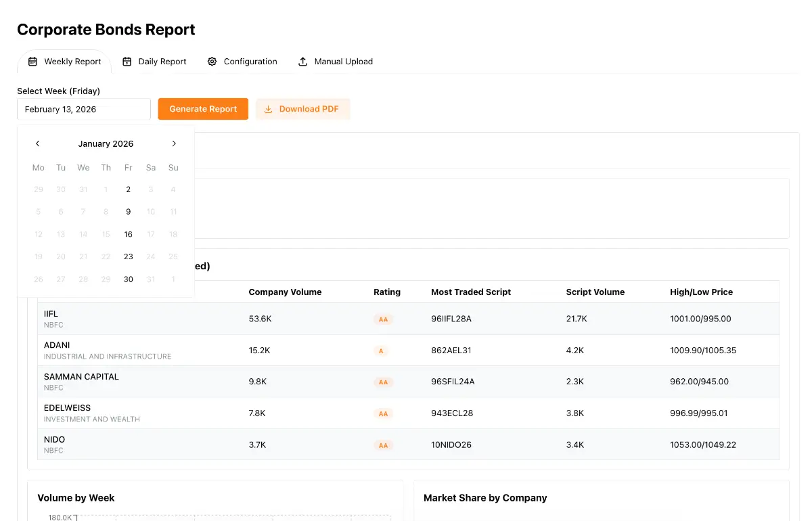Click the A rating badge for ADANI
Viewport: 812px width, 521px height.
[x=381, y=351]
